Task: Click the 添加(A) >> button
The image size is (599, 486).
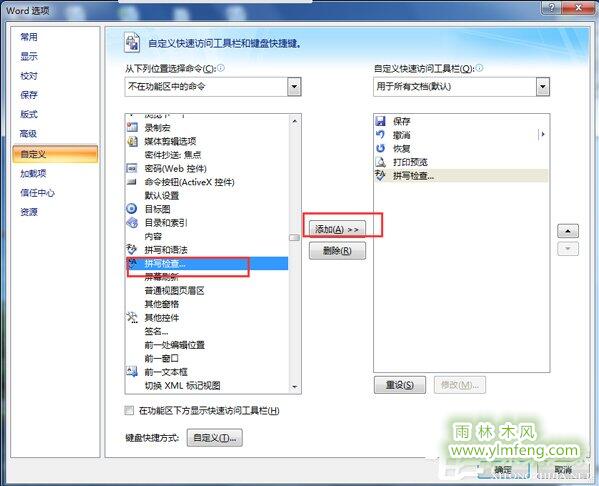Action: point(337,229)
